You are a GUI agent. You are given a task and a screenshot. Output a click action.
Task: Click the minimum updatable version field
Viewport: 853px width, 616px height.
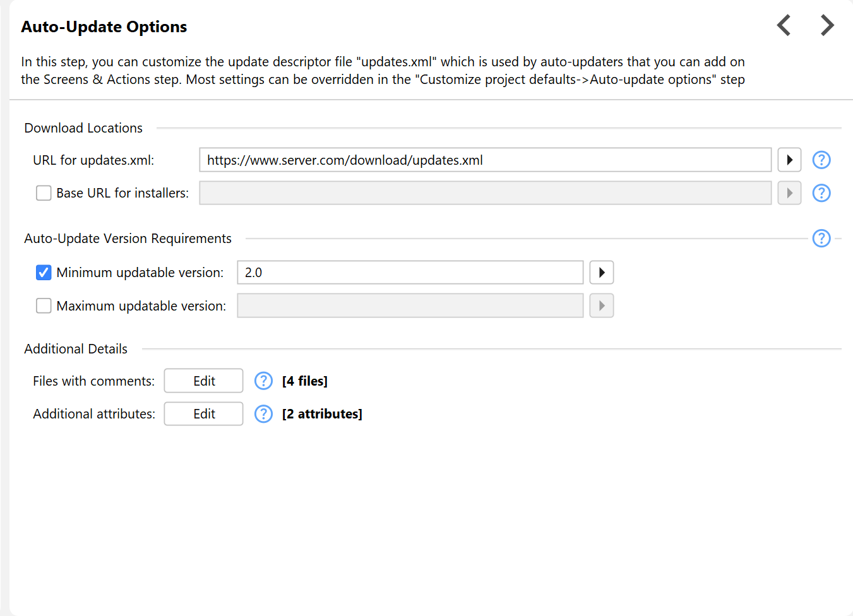410,273
